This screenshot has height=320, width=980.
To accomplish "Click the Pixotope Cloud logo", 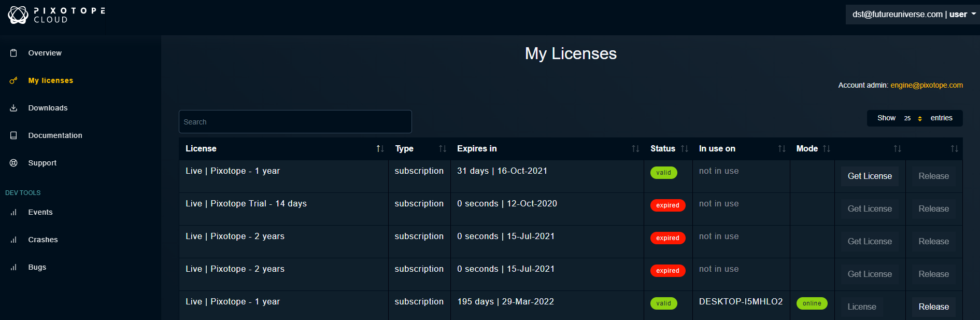I will (57, 15).
